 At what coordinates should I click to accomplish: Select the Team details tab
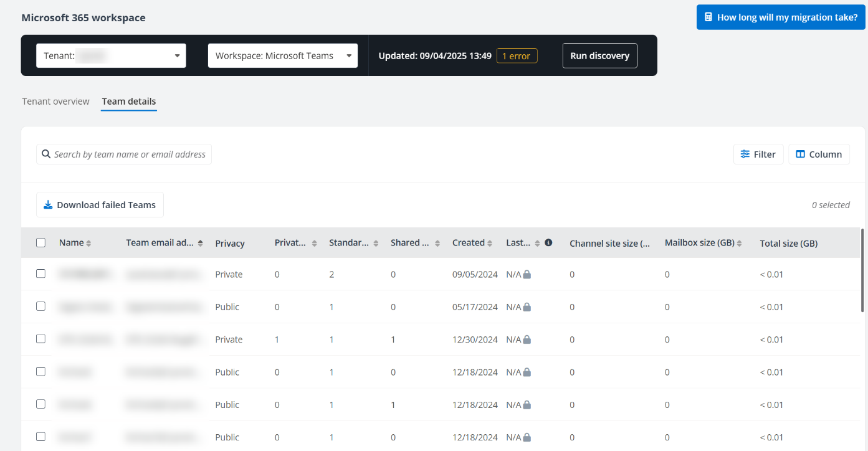coord(128,101)
